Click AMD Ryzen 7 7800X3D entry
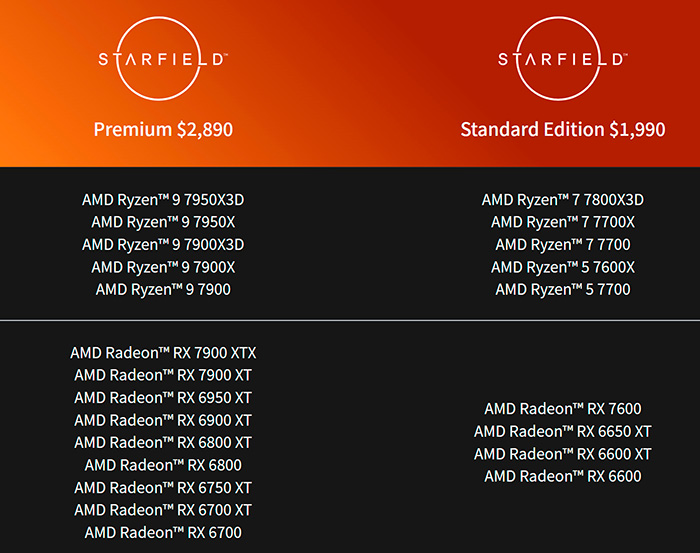 point(562,200)
